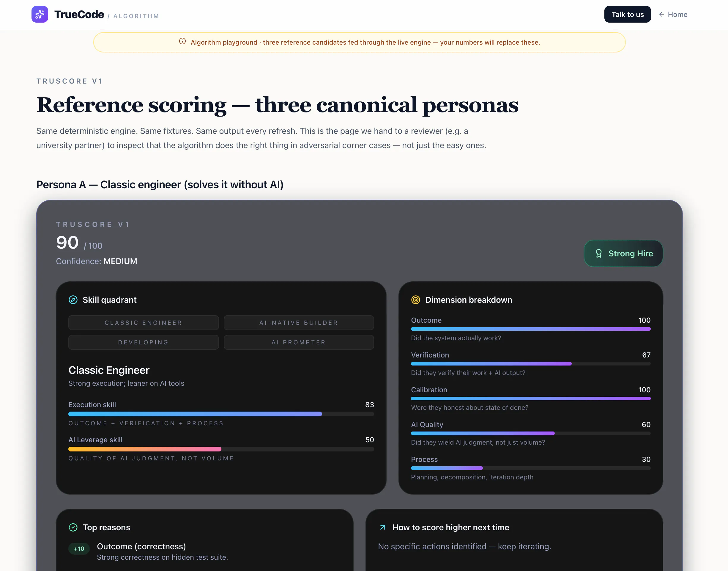728x571 pixels.
Task: Click 'OUTCOME + VERIFICATION + PROCESS' caption
Action: [146, 423]
